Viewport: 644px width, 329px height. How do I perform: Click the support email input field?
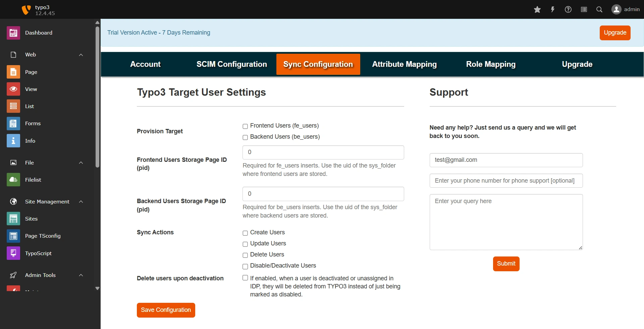pos(506,160)
